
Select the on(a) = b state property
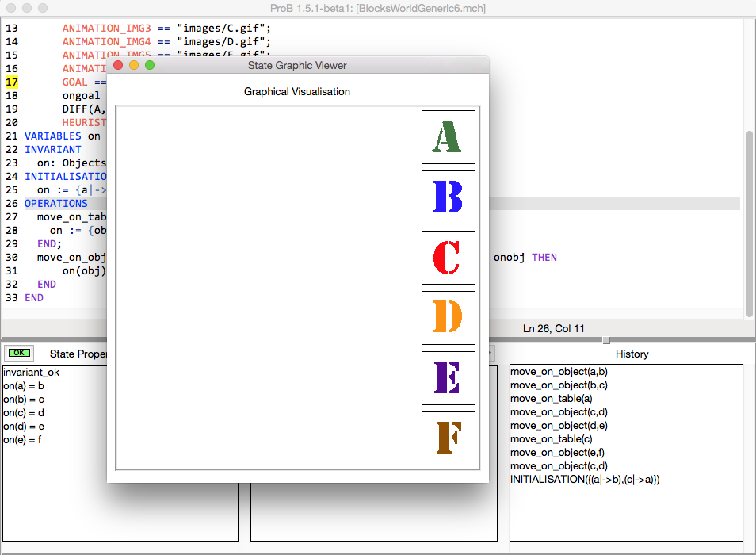(24, 385)
